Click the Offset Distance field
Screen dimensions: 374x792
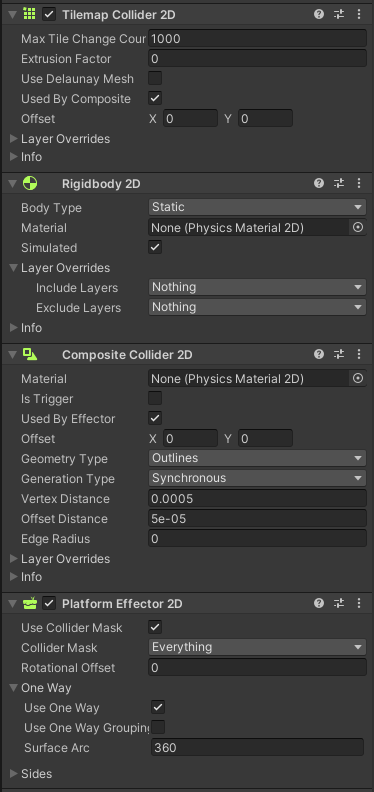[257, 518]
